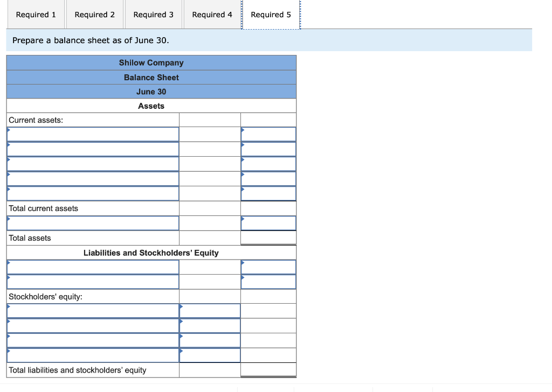The height and width of the screenshot is (392, 552).
Task: Open the second stockholders' equity account dropdown
Action: coord(93,325)
